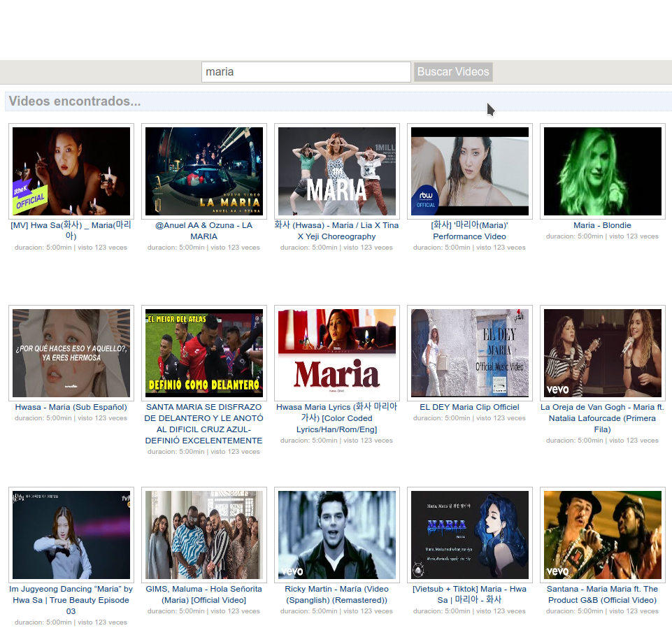The height and width of the screenshot is (635, 672).
Task: Open the Hwasa Maria Sub Español thumbnail
Action: point(71,353)
